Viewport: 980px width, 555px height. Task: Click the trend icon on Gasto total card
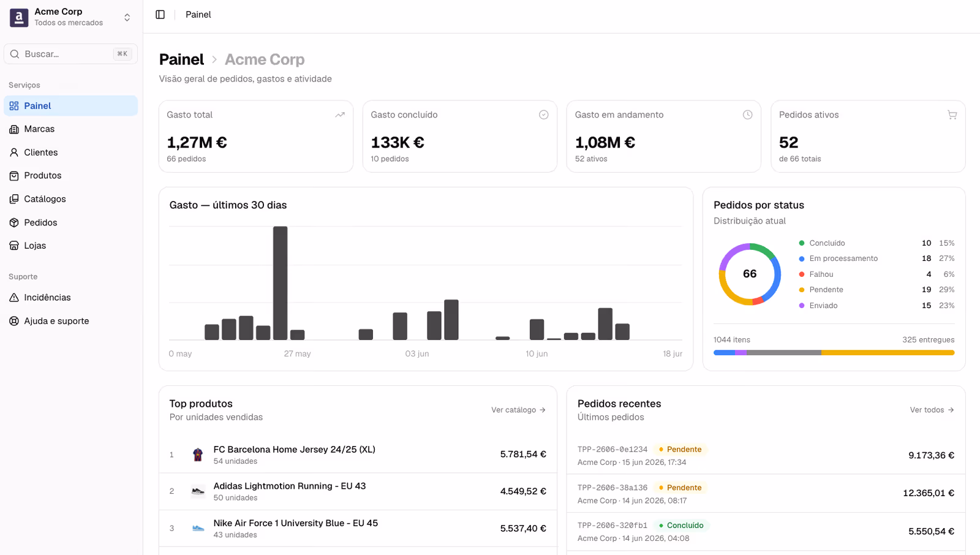point(340,115)
